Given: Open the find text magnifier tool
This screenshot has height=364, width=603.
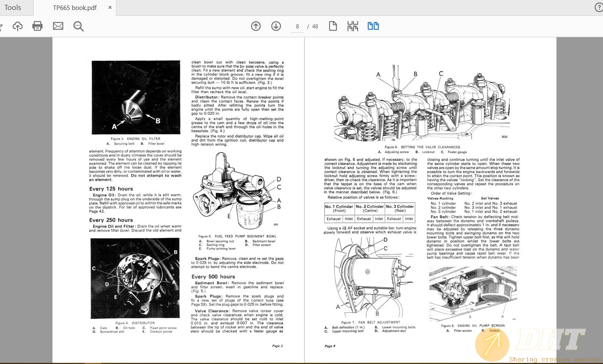Looking at the screenshot, I should (78, 26).
